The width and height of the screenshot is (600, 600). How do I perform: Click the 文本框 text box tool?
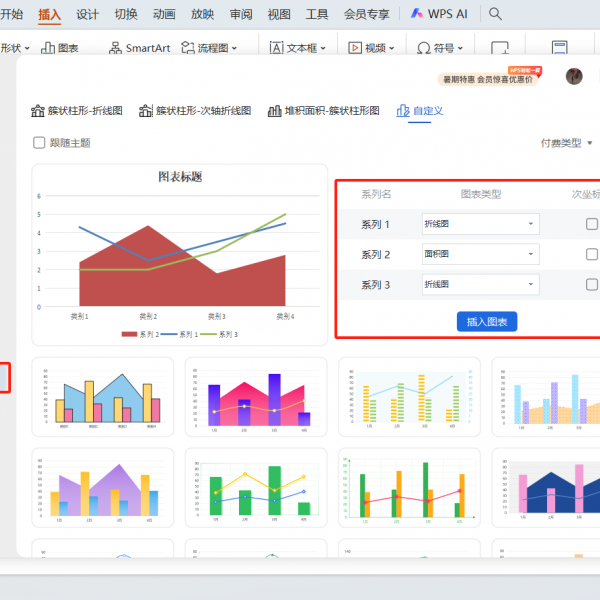(x=298, y=48)
